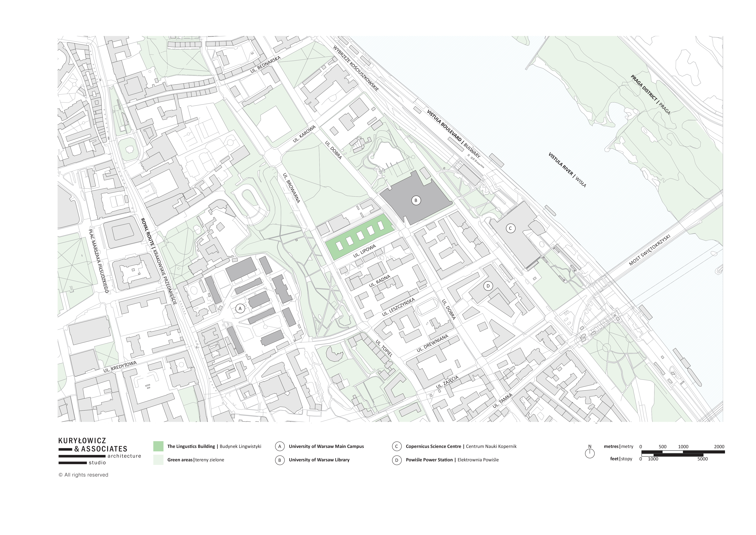The image size is (756, 535).
Task: Click the Linguistics Building green legend swatch
Action: click(x=158, y=446)
